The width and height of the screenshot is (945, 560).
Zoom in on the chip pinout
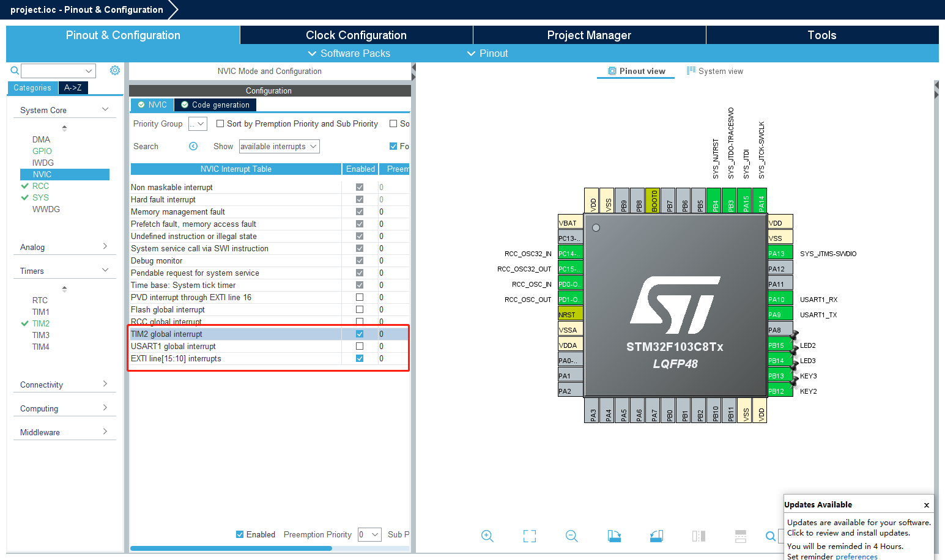coord(487,536)
